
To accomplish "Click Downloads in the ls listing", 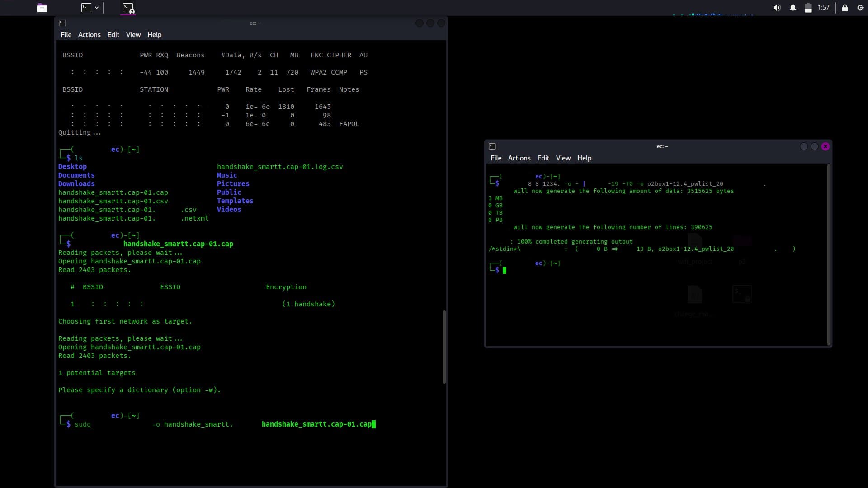I will coord(76,184).
